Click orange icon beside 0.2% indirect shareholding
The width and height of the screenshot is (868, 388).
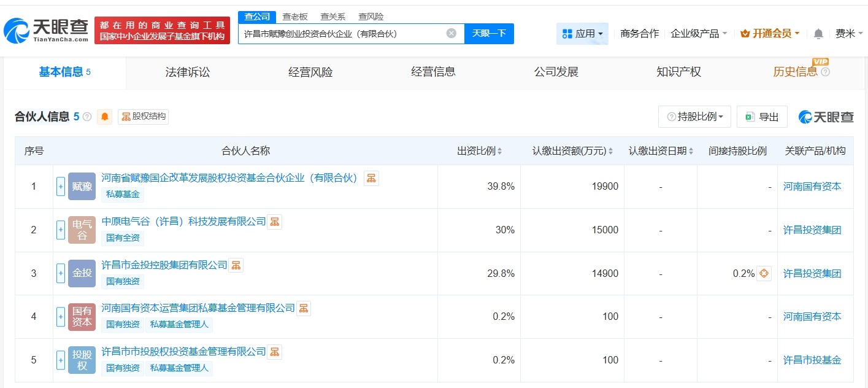pos(763,273)
